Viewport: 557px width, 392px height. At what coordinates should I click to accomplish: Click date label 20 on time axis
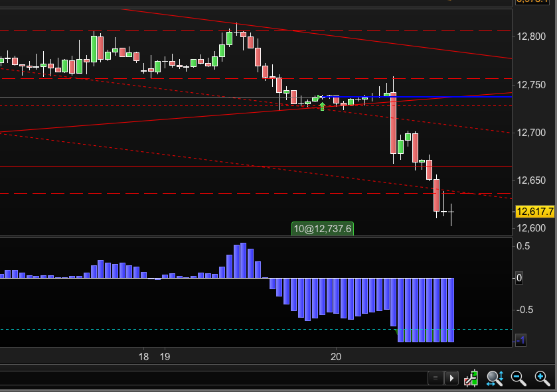[336, 357]
